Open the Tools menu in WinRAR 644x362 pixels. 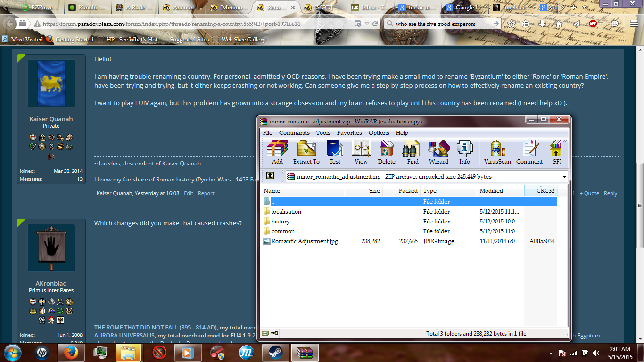point(323,133)
